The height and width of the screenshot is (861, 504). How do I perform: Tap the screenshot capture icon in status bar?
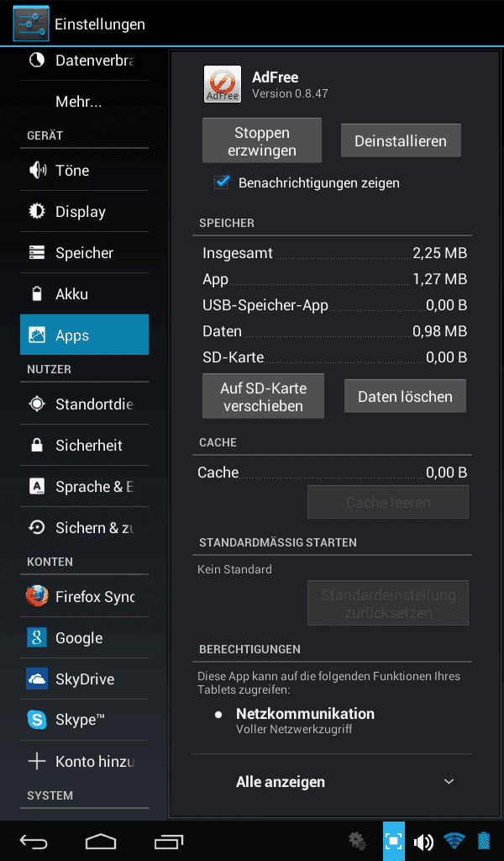(394, 841)
